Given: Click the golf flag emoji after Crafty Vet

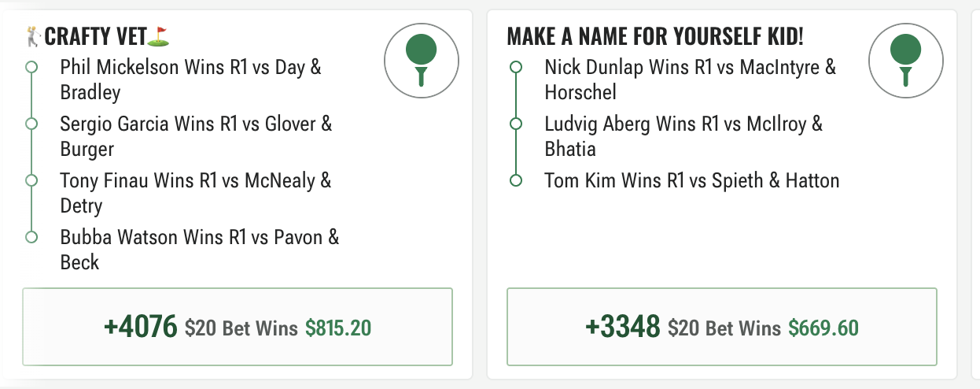Looking at the screenshot, I should click(160, 35).
